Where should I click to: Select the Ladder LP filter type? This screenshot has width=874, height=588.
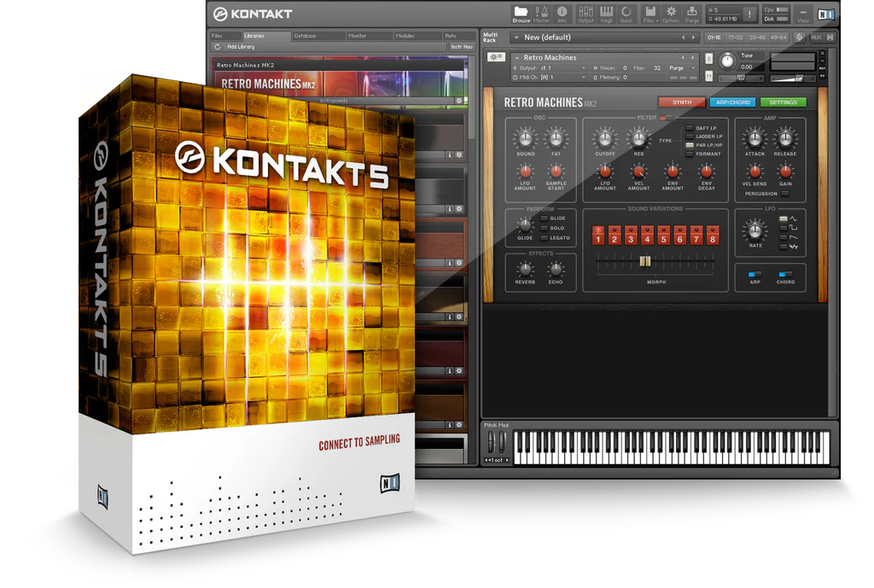coord(690,137)
